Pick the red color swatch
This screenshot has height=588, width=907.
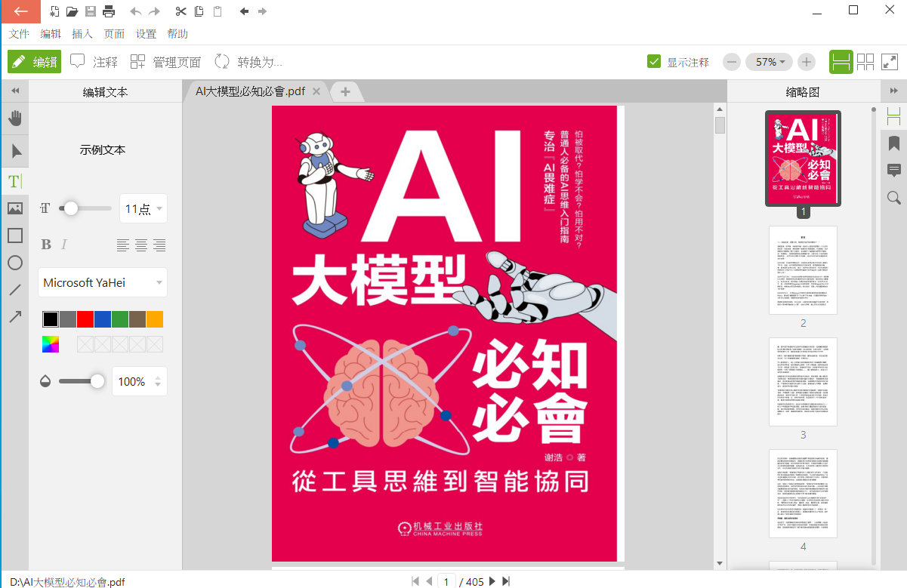(x=85, y=319)
